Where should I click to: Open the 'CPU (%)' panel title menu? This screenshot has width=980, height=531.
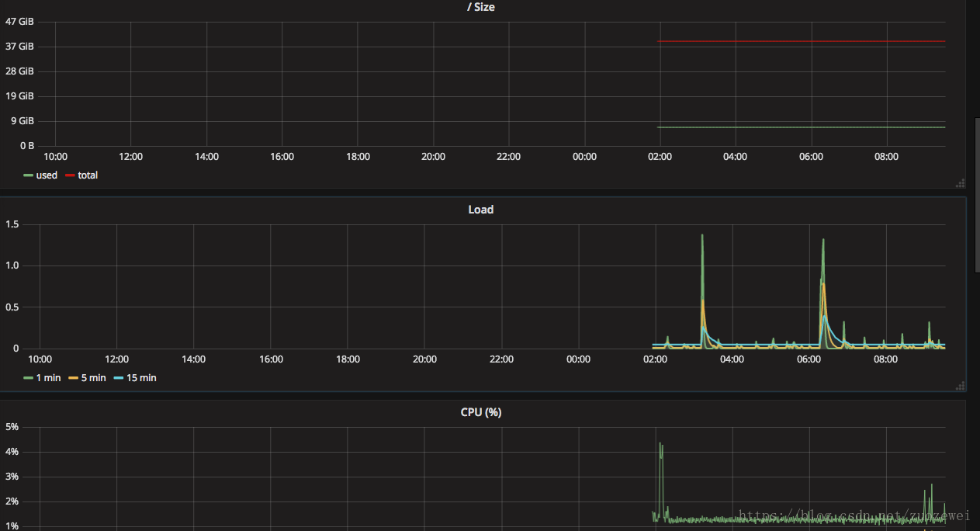click(x=480, y=412)
